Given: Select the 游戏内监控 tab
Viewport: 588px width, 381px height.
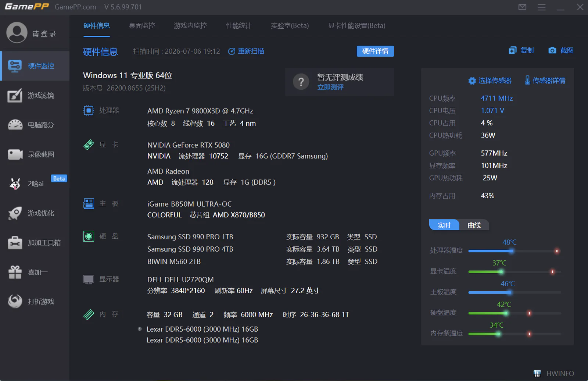Looking at the screenshot, I should 190,25.
